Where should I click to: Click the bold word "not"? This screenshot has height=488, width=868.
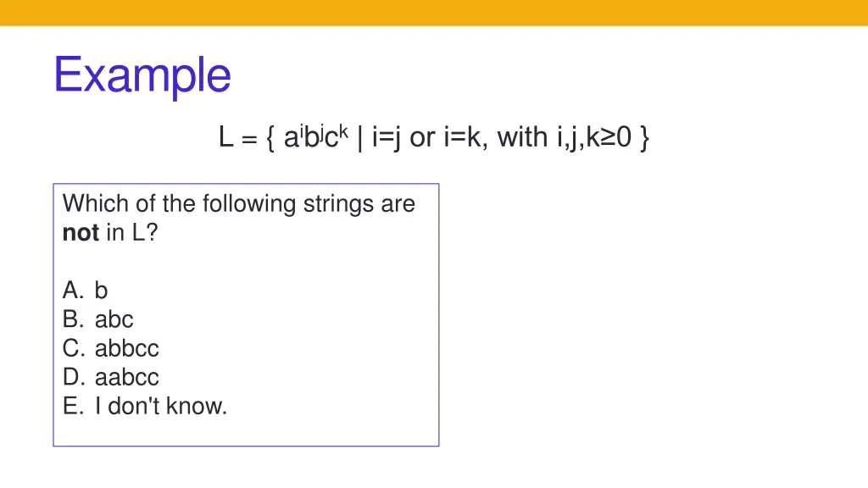point(81,233)
